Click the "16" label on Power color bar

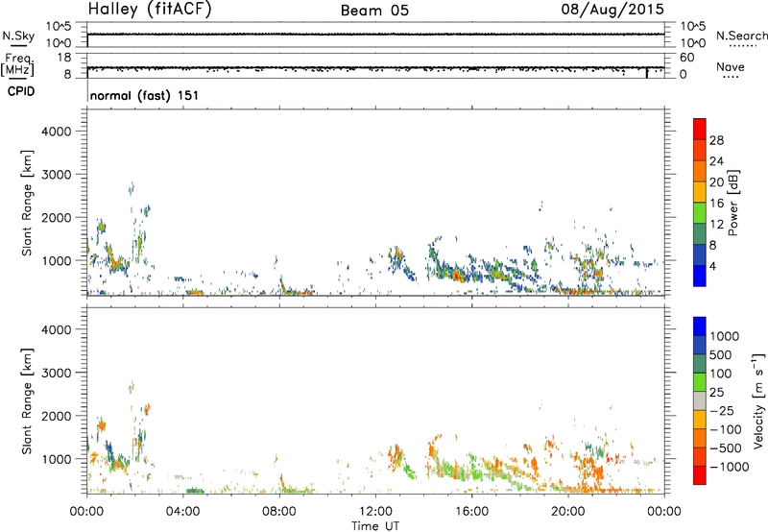click(716, 204)
